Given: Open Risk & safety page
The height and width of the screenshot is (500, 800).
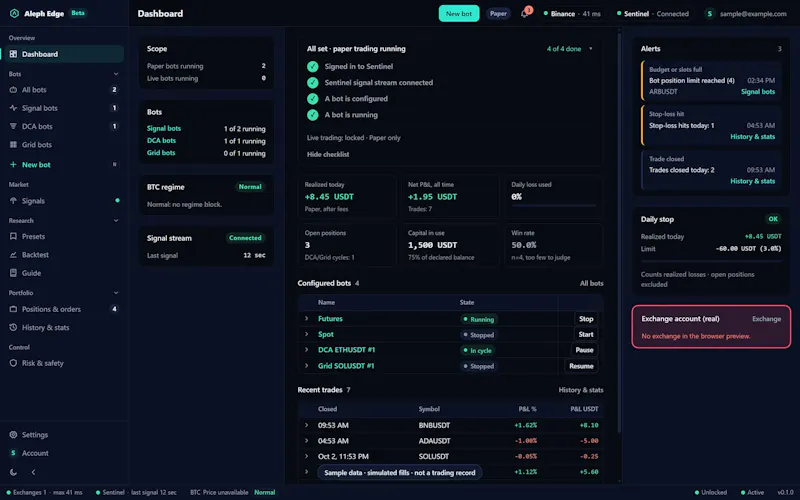Looking at the screenshot, I should (62, 363).
